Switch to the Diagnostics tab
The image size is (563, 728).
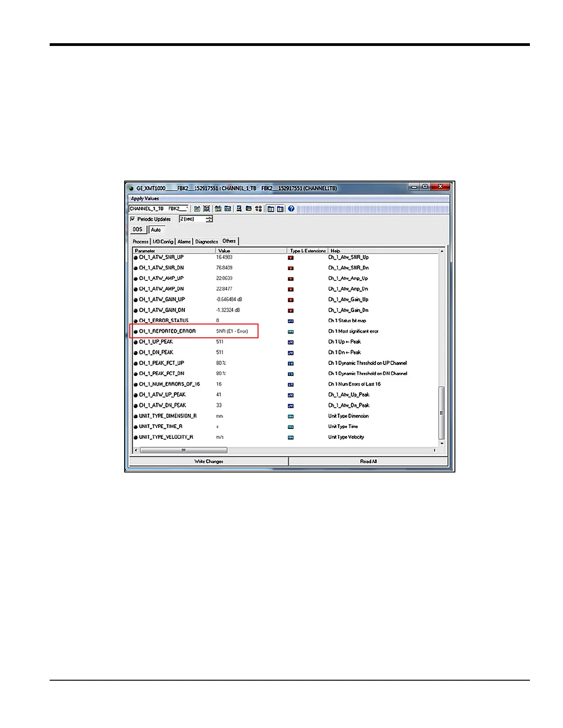[207, 242]
